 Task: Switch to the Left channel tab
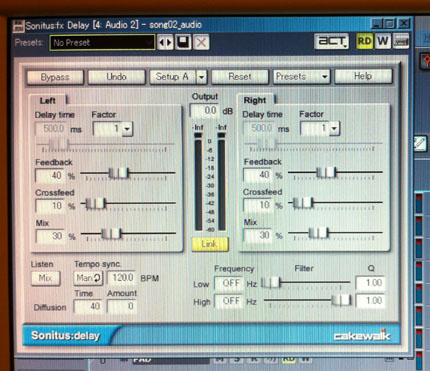tap(48, 101)
